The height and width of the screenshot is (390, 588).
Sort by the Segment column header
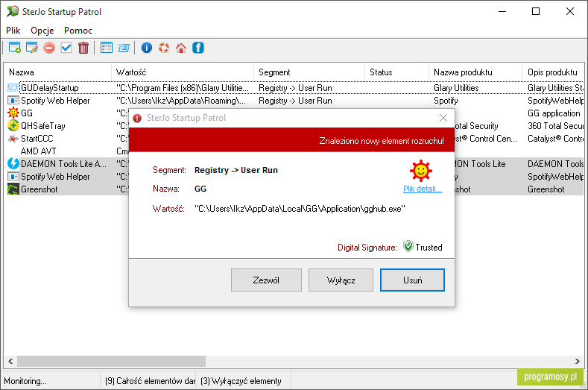pyautogui.click(x=309, y=72)
